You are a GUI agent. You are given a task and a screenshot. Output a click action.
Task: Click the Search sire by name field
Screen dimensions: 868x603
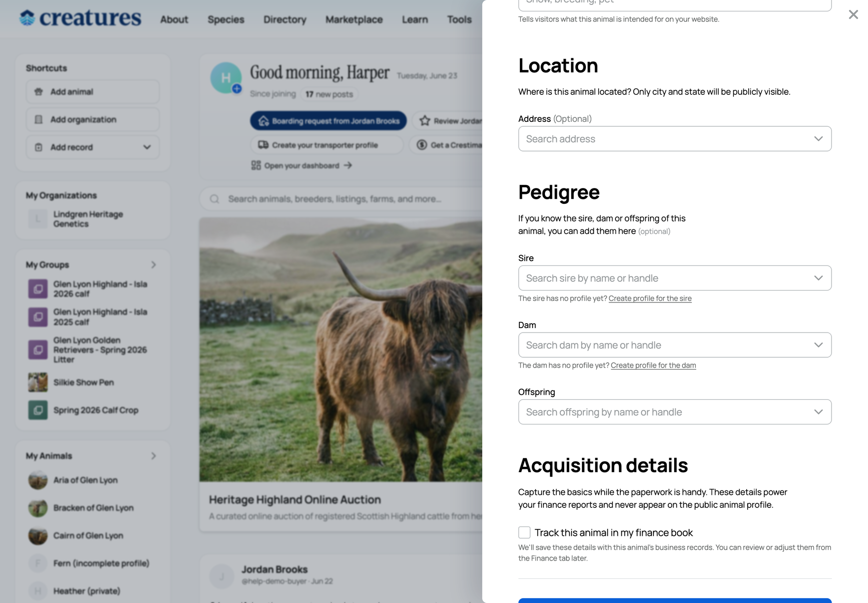click(675, 278)
